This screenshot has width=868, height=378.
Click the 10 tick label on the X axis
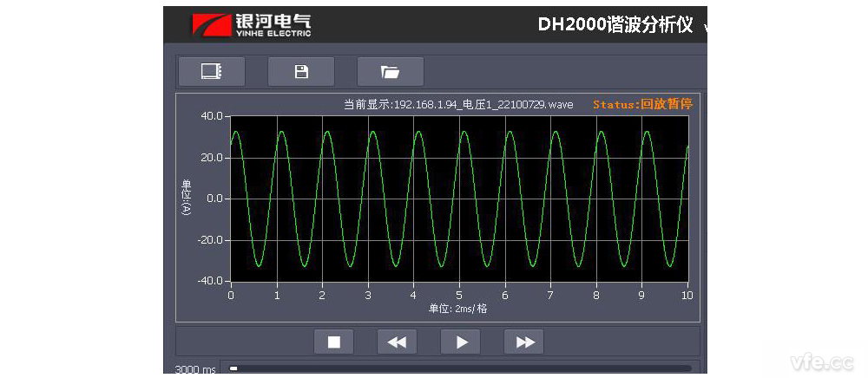tap(687, 296)
